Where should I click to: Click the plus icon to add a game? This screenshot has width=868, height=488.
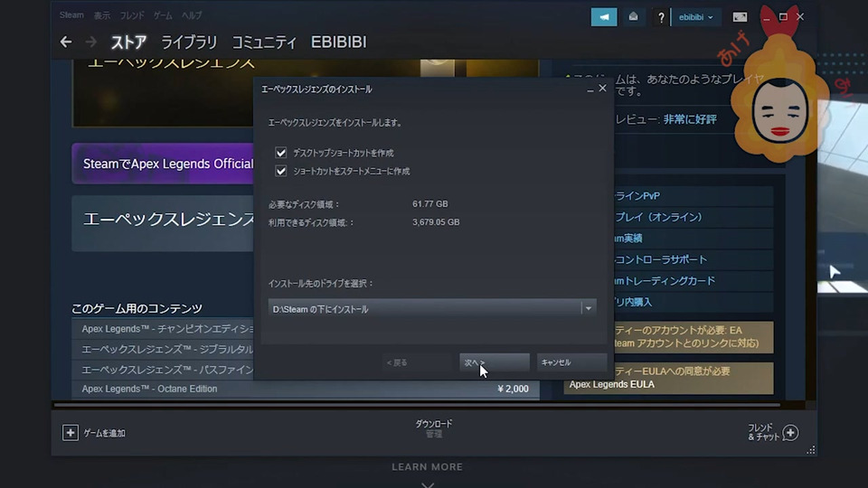tap(71, 433)
